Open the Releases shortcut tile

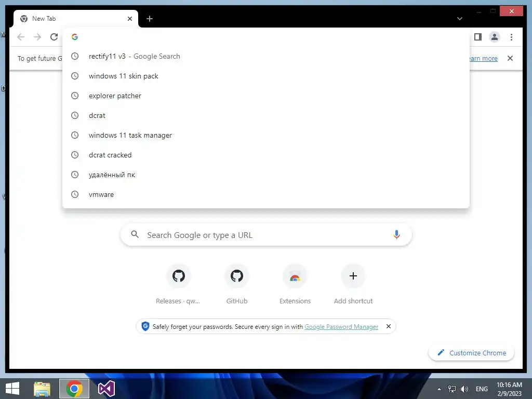coord(178,285)
